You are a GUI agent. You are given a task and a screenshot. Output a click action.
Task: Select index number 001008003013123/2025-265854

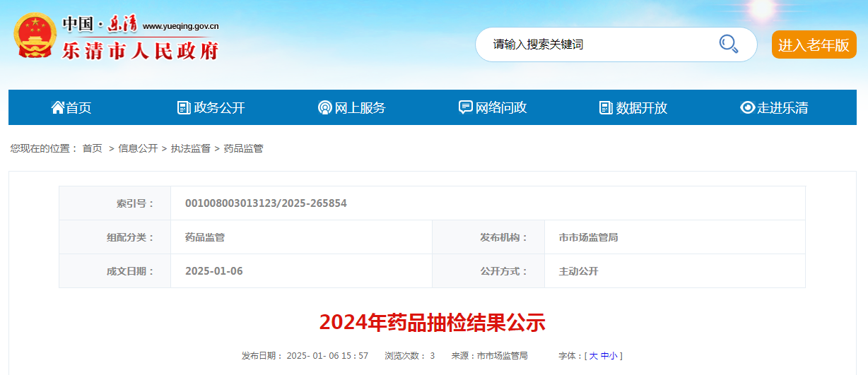pos(266,203)
